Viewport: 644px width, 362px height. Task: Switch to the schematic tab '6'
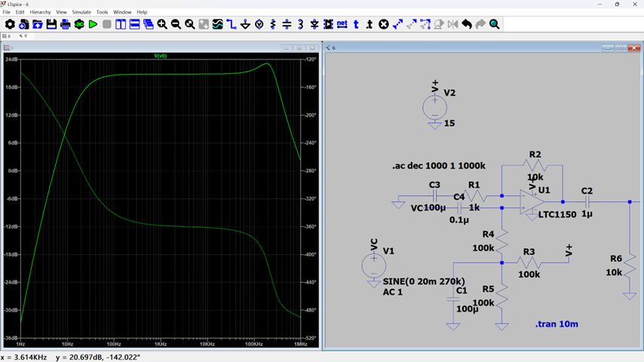pos(23,36)
